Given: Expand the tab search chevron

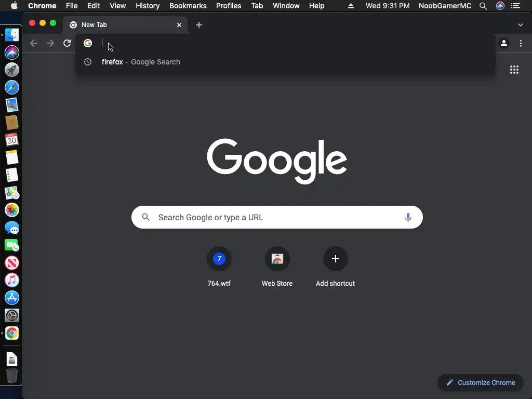Looking at the screenshot, I should pos(521,25).
